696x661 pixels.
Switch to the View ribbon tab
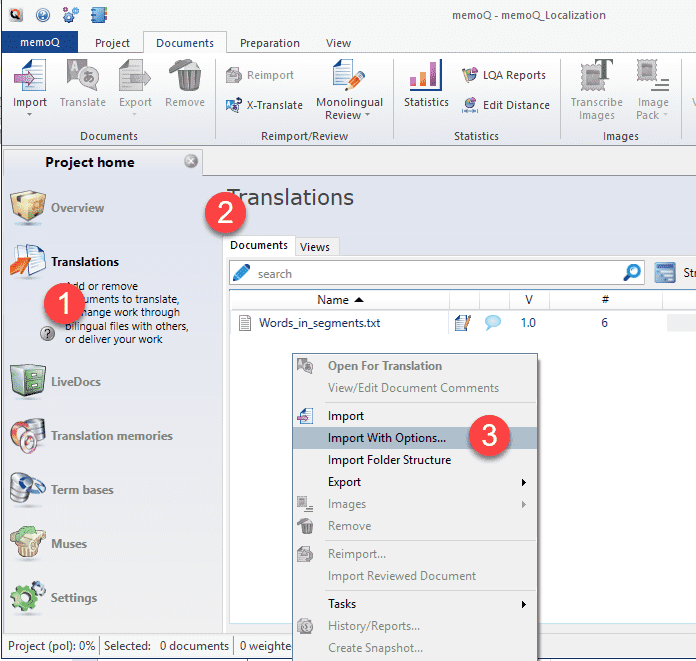[338, 43]
